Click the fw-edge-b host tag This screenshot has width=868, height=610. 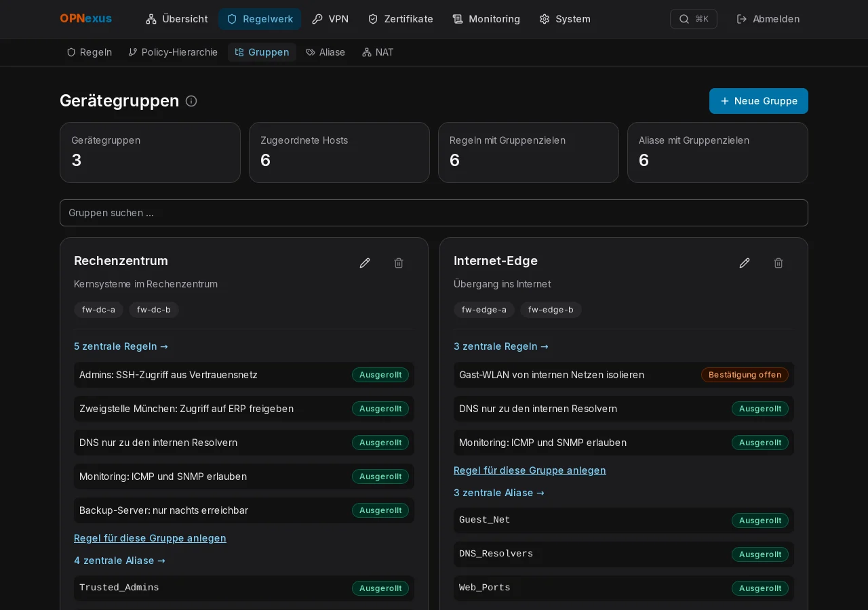pyautogui.click(x=551, y=310)
